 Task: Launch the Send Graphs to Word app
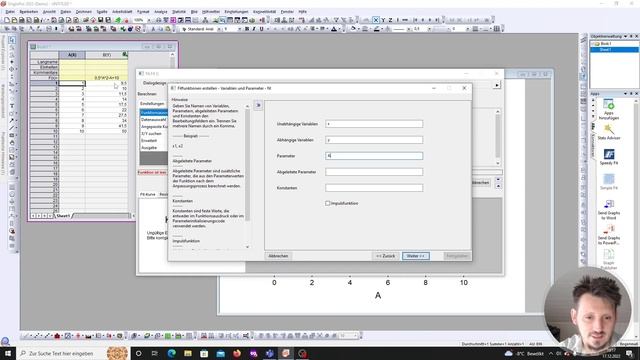[x=609, y=209]
